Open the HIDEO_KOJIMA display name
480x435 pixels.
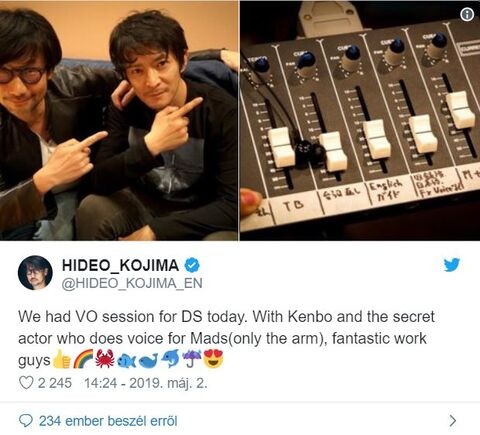pyautogui.click(x=121, y=265)
